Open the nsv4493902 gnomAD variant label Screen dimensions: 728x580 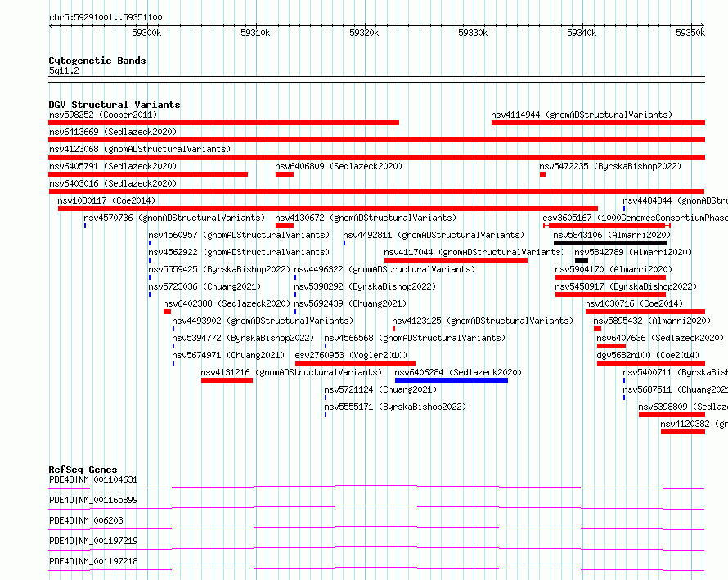click(263, 321)
